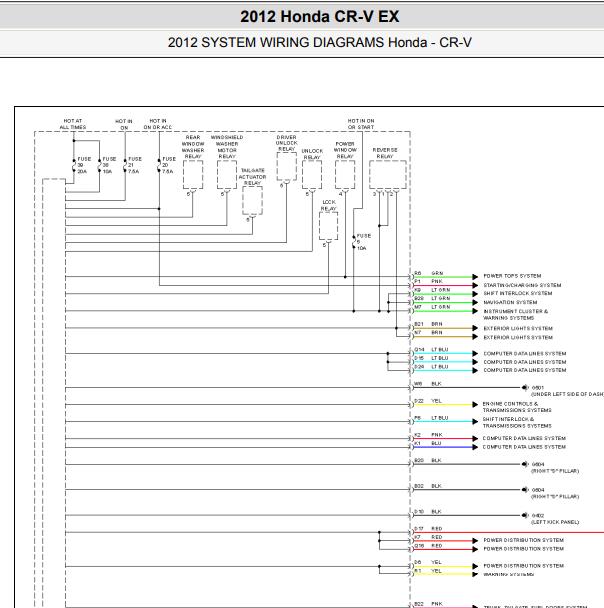Screen dimensions: 604x608
Task: Click "SHIFT INTERLOCK & TRANSMISSIONS SYSTEMS" text
Action: pos(517,423)
